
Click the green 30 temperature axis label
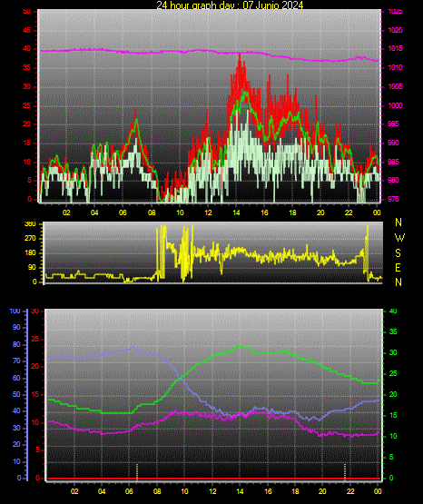pyautogui.click(x=393, y=352)
